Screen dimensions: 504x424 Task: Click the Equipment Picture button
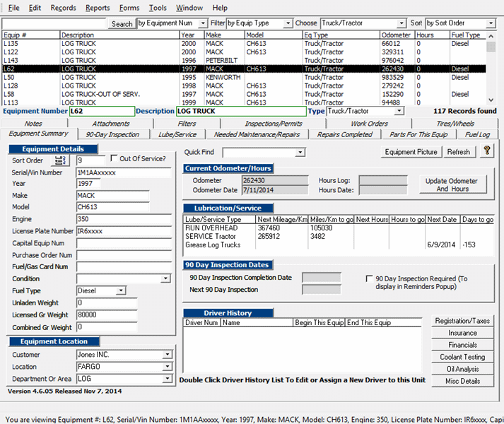coord(411,152)
